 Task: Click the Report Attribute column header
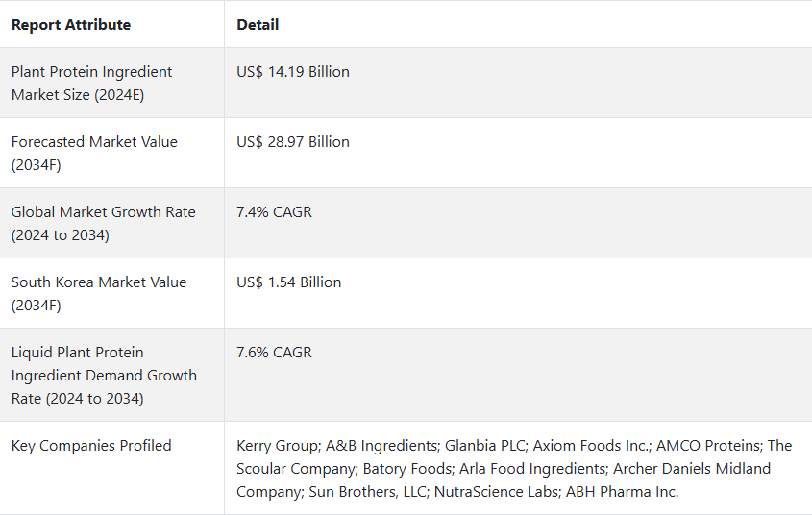coord(71,24)
